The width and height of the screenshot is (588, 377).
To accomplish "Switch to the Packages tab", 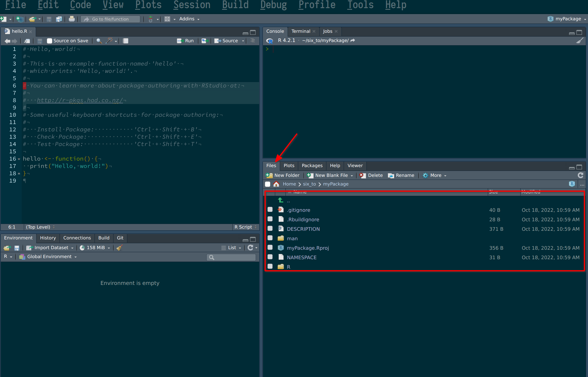I will point(312,165).
